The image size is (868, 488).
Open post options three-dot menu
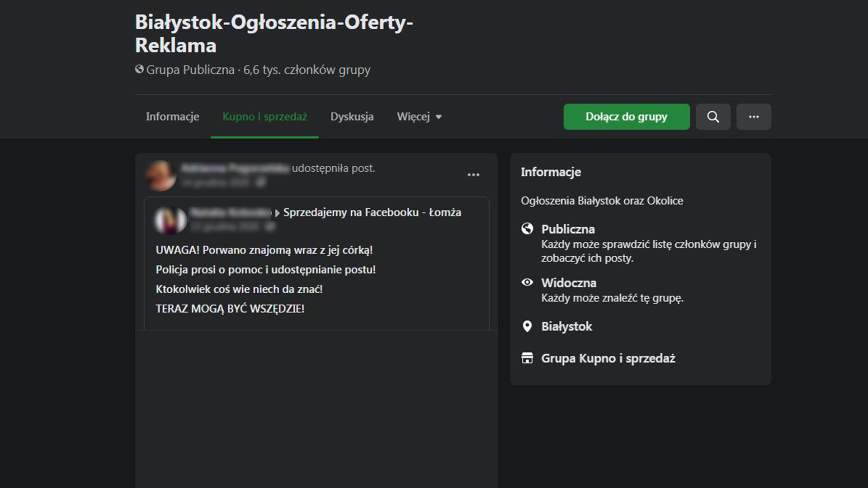click(473, 175)
